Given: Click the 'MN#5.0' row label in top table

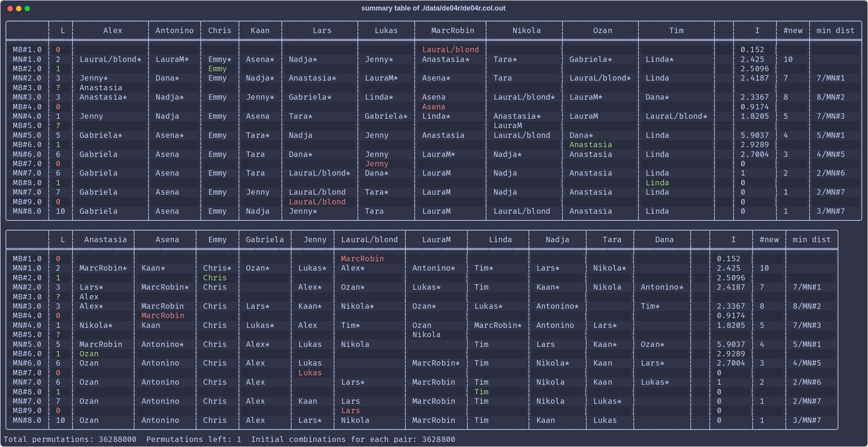Looking at the screenshot, I should [x=27, y=135].
